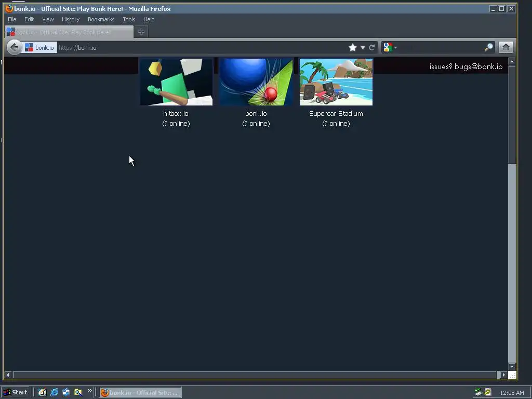The height and width of the screenshot is (399, 532).
Task: Open the Bookmarks menu
Action: 101,19
